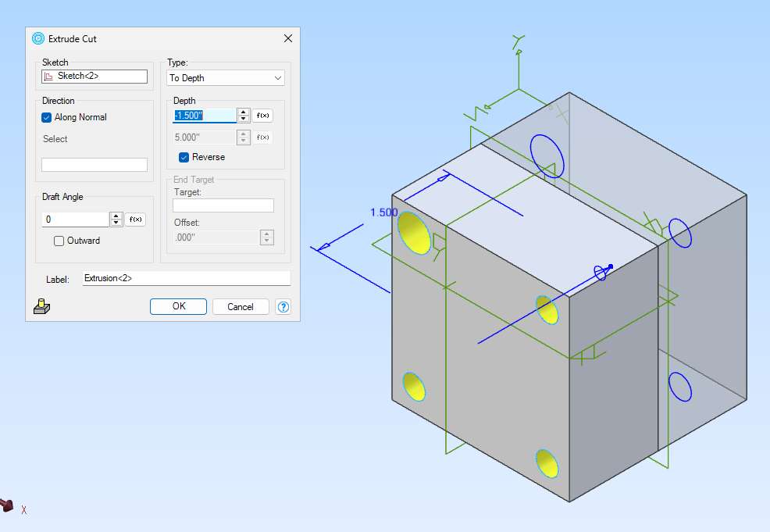Click the Direction Select input box
Image resolution: width=770 pixels, height=532 pixels.
pos(94,165)
